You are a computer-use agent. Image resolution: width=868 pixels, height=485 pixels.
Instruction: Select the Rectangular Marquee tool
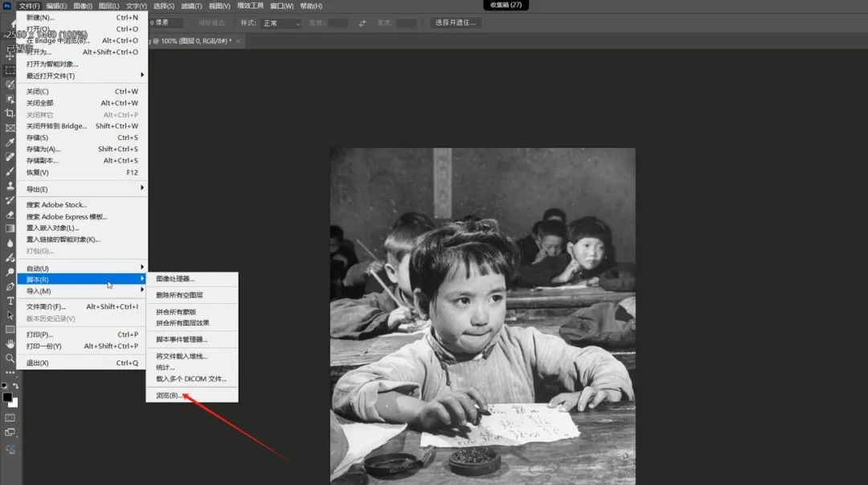[10, 71]
